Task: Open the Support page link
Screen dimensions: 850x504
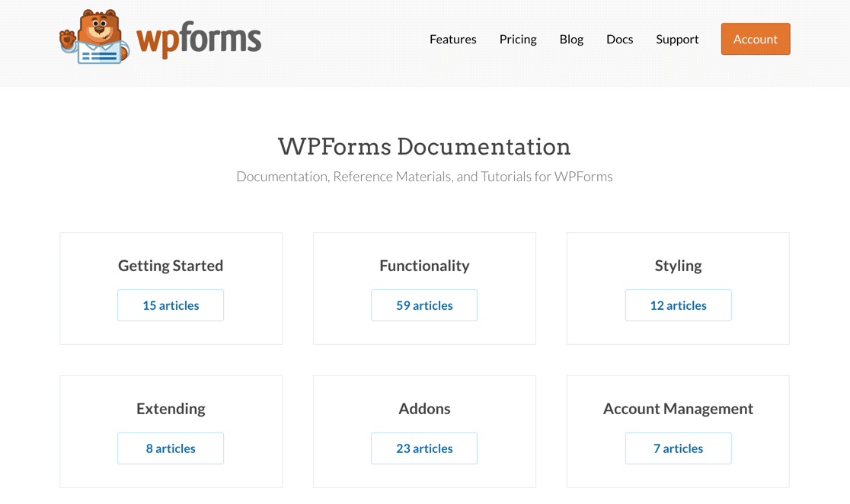Action: click(x=677, y=40)
